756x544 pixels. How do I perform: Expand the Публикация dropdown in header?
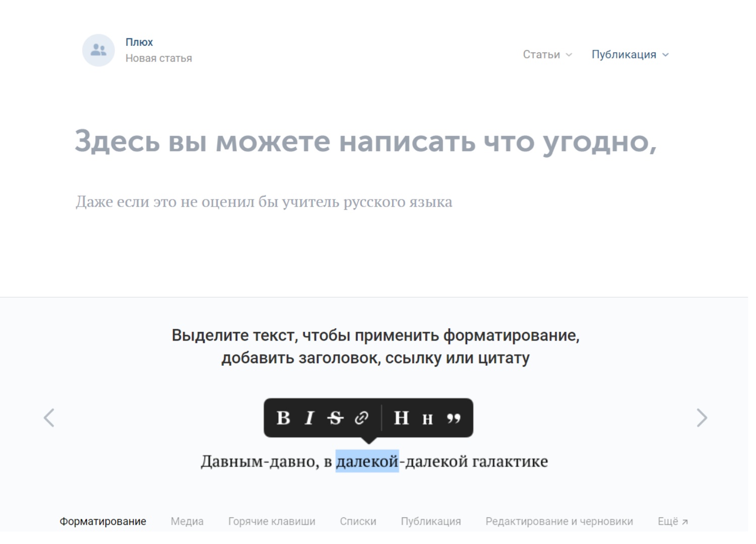click(630, 54)
